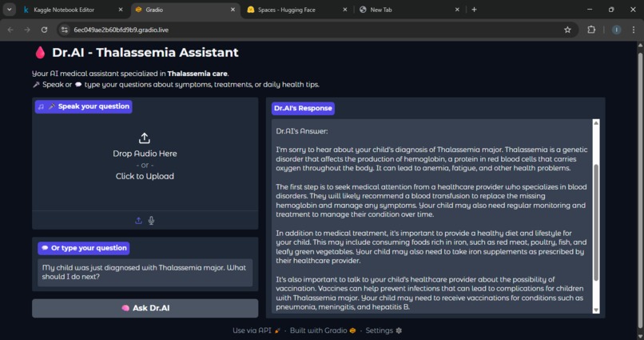Click the page vertical scrollbar
The height and width of the screenshot is (340, 644).
[x=640, y=189]
